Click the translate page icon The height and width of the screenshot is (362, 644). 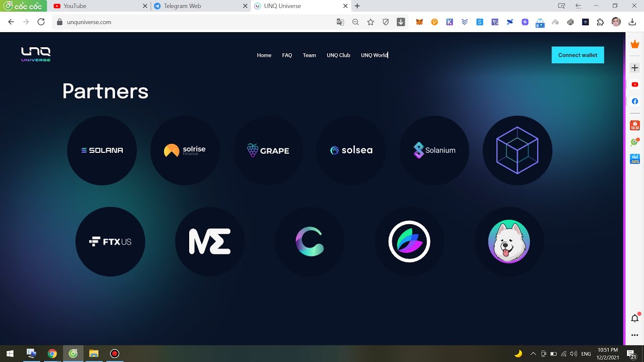tap(341, 22)
